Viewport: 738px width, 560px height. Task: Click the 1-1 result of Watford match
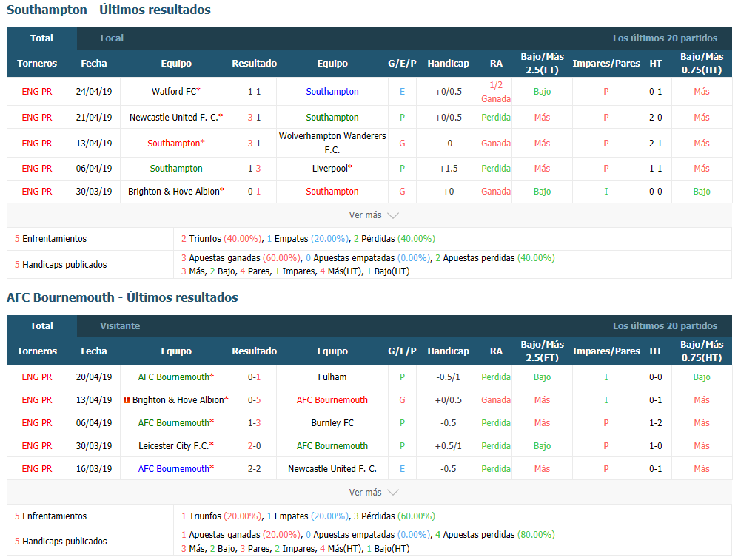254,92
